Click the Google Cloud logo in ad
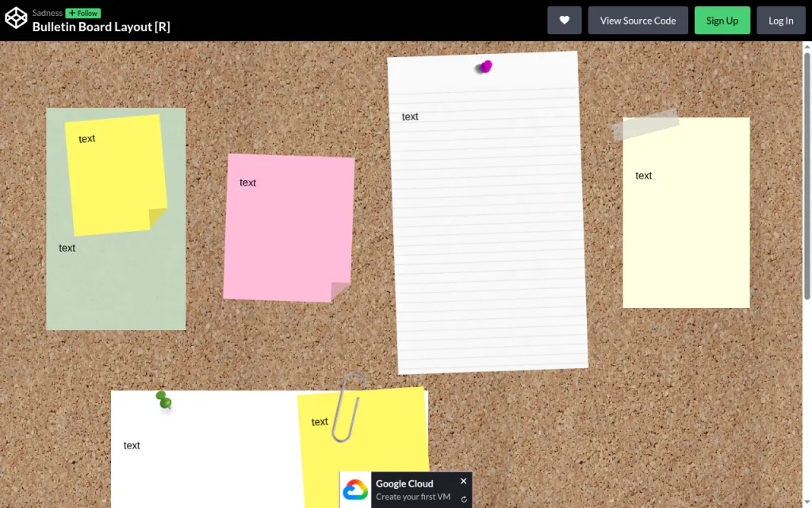 pos(355,490)
